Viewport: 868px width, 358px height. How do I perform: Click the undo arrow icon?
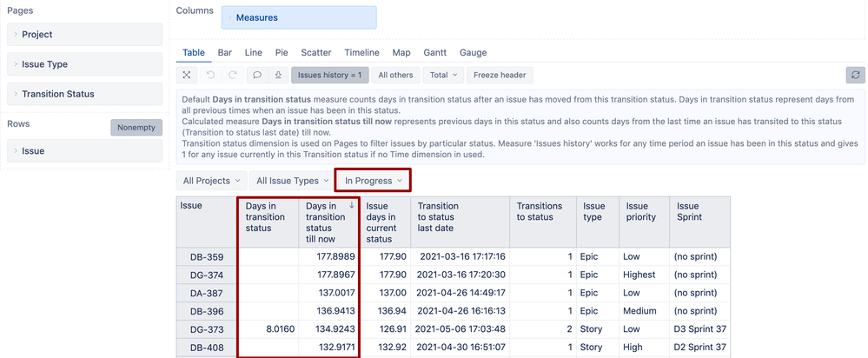click(210, 76)
